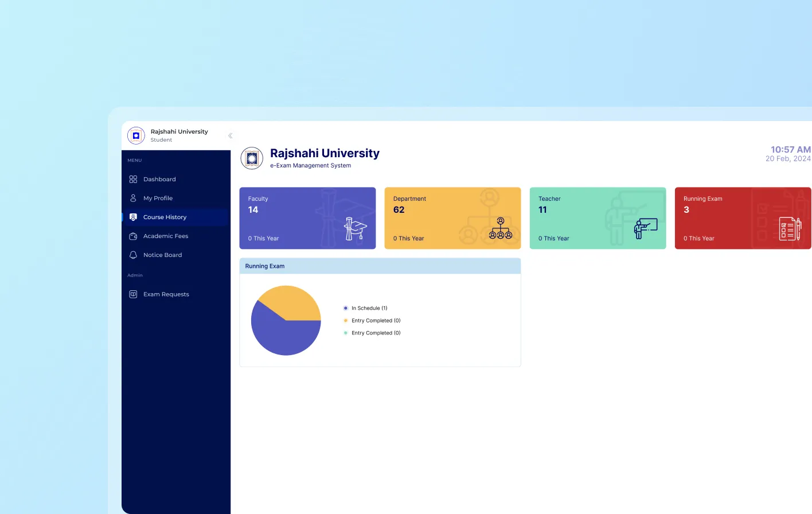This screenshot has width=812, height=514.
Task: Click the Notice Board bell icon
Action: click(133, 255)
